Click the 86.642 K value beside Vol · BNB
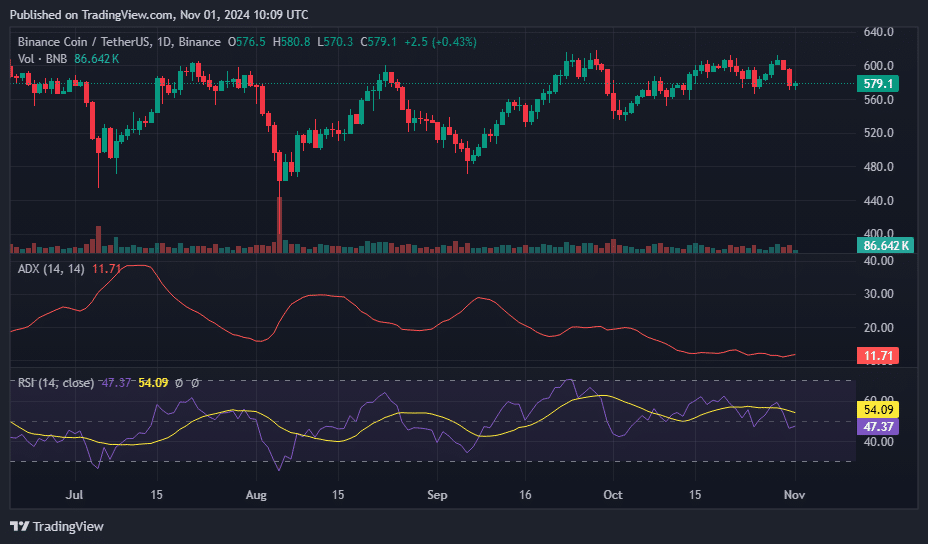The image size is (928, 544). pos(96,59)
